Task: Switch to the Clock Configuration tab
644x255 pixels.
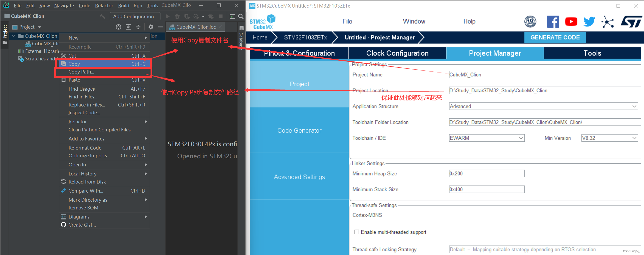Action: 397,53
